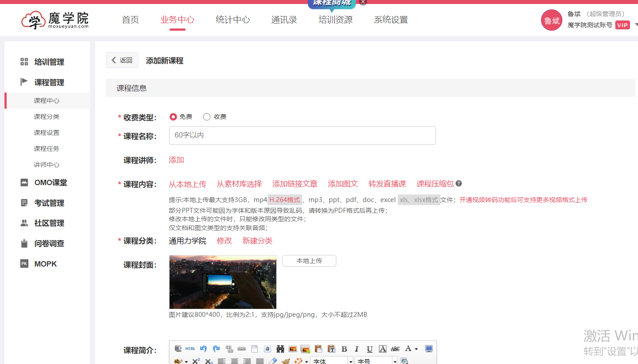Open find and replace binoculars icon

click(x=280, y=349)
